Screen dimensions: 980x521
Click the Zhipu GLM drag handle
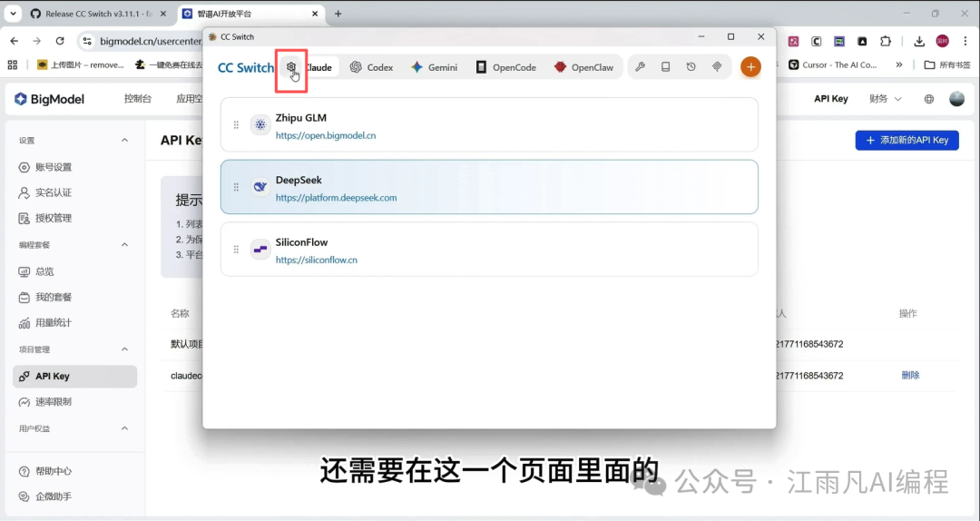pos(236,125)
